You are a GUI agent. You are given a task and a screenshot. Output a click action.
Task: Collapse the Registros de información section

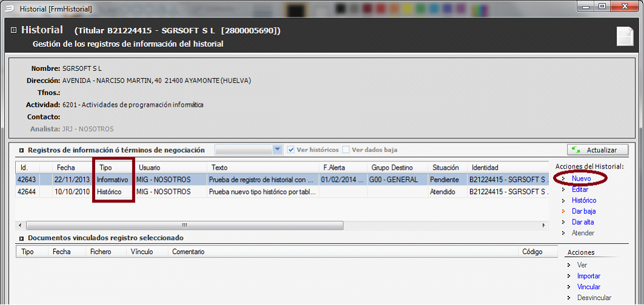click(22, 150)
